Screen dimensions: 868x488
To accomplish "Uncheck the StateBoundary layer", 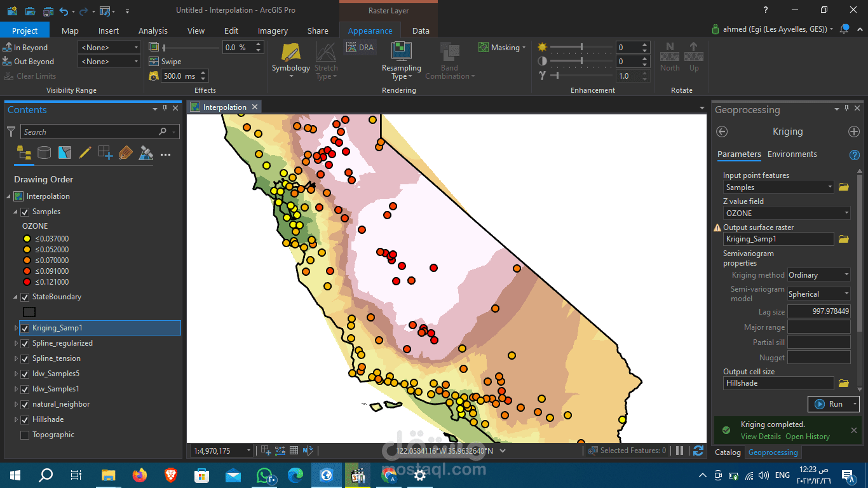I will pyautogui.click(x=25, y=297).
